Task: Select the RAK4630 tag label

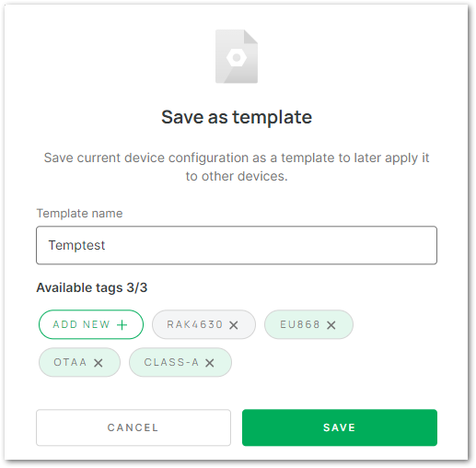Action: coord(194,324)
